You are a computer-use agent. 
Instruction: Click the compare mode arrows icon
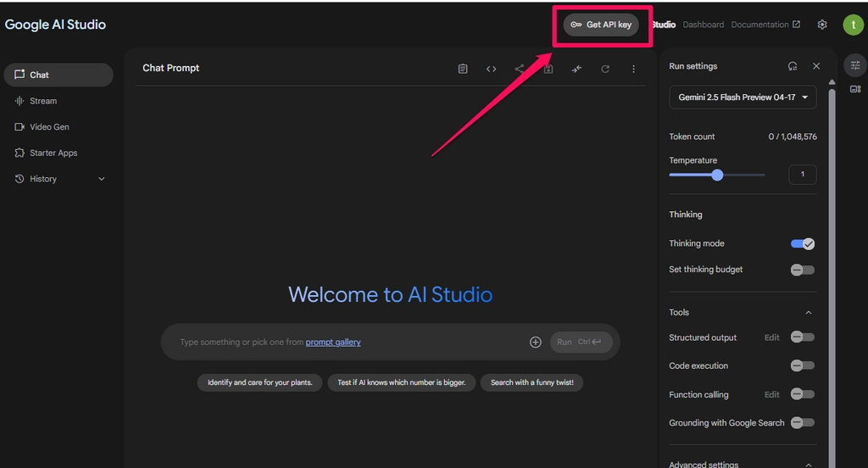point(576,69)
